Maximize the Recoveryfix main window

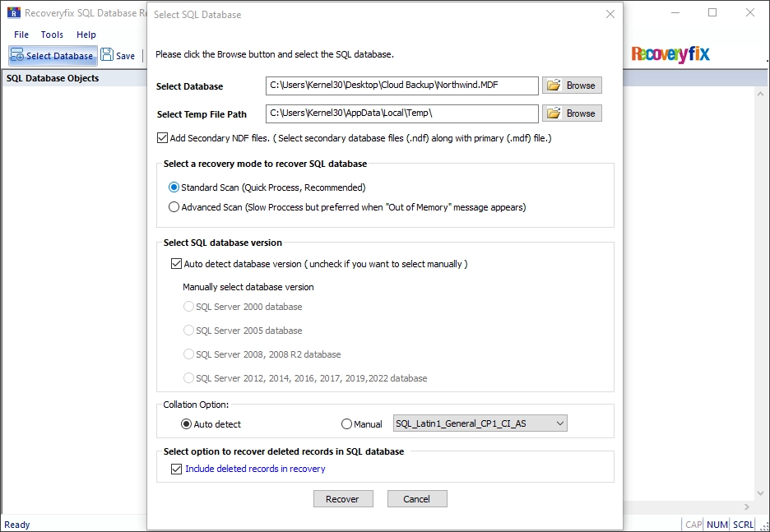click(712, 13)
